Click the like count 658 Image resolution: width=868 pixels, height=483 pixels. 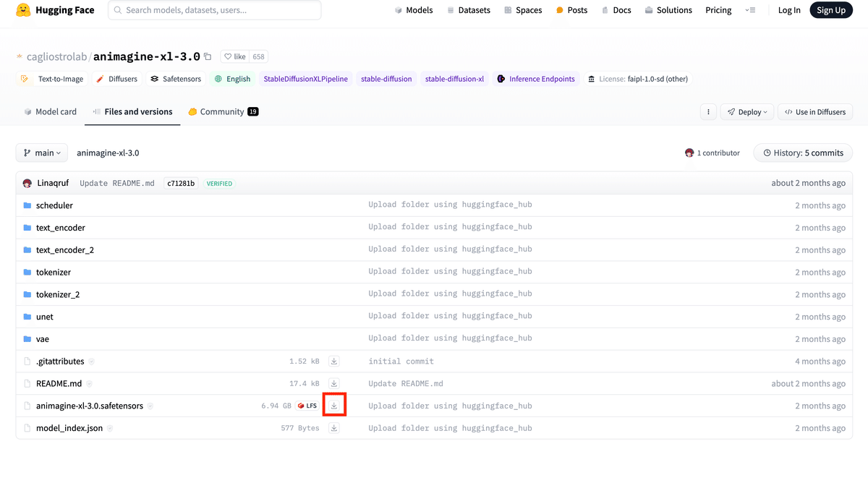(258, 56)
